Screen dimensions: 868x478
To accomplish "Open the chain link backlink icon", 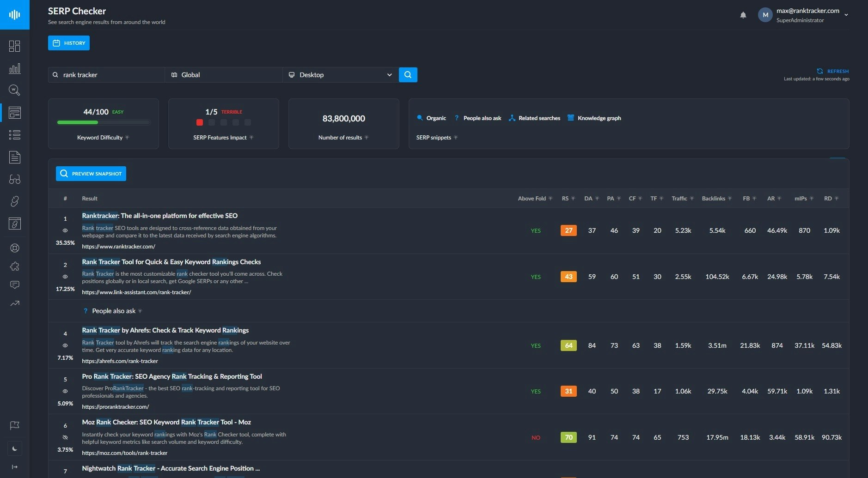I will coord(15,201).
